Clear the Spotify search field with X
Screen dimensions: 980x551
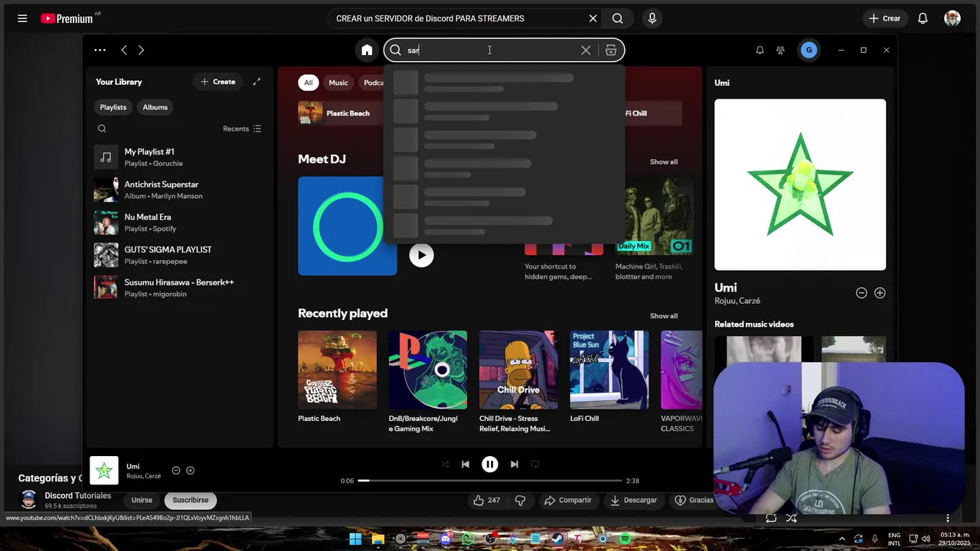coord(586,50)
